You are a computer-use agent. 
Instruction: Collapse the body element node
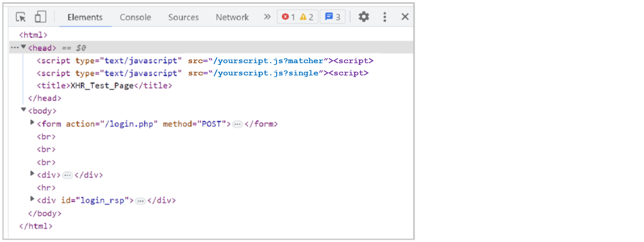tap(23, 110)
